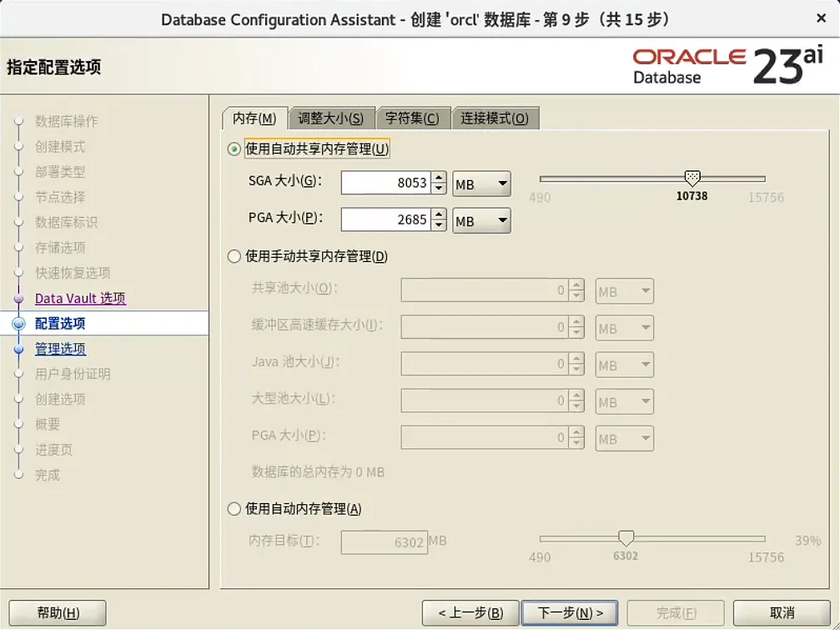
Task: Select the 使用手动共享内存管理 radio option
Action: click(234, 256)
